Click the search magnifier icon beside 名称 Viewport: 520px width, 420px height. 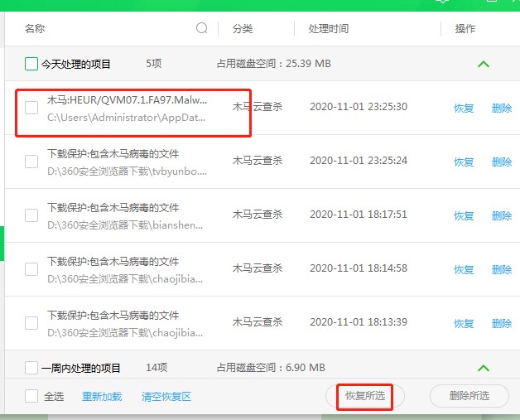(x=202, y=28)
